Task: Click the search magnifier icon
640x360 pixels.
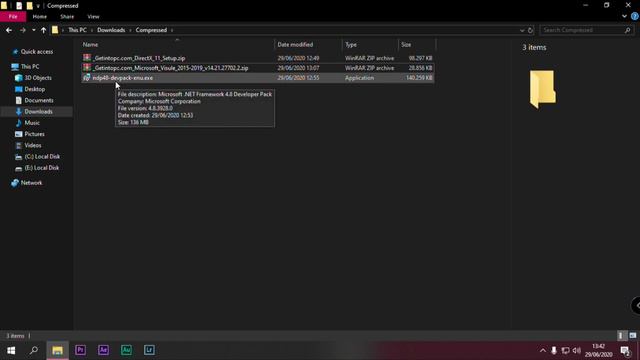Action: tap(628, 30)
